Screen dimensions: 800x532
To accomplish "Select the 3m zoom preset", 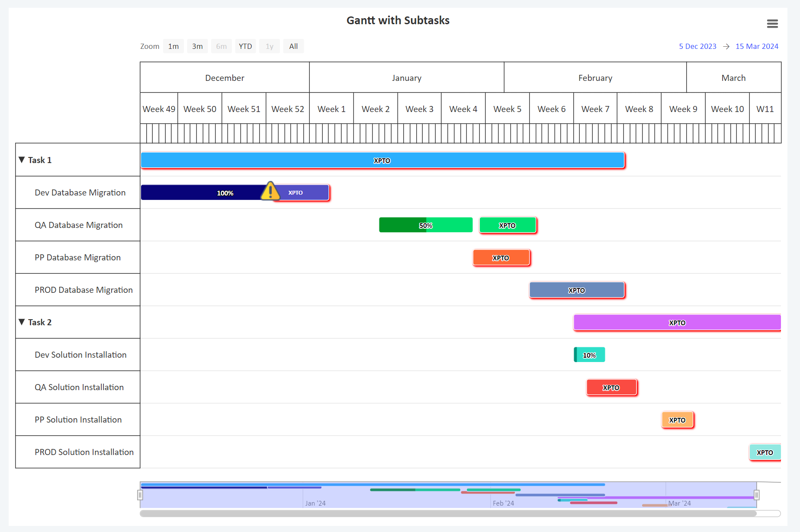I will click(x=197, y=46).
